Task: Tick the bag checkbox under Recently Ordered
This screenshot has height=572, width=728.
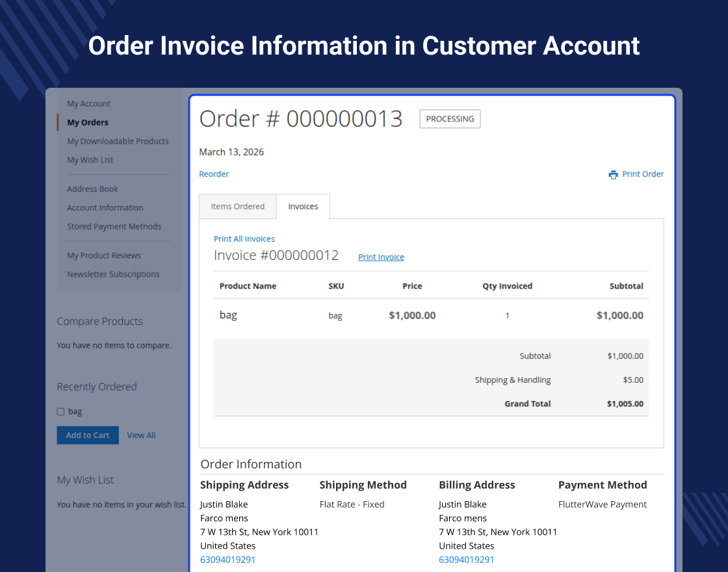Action: click(60, 412)
